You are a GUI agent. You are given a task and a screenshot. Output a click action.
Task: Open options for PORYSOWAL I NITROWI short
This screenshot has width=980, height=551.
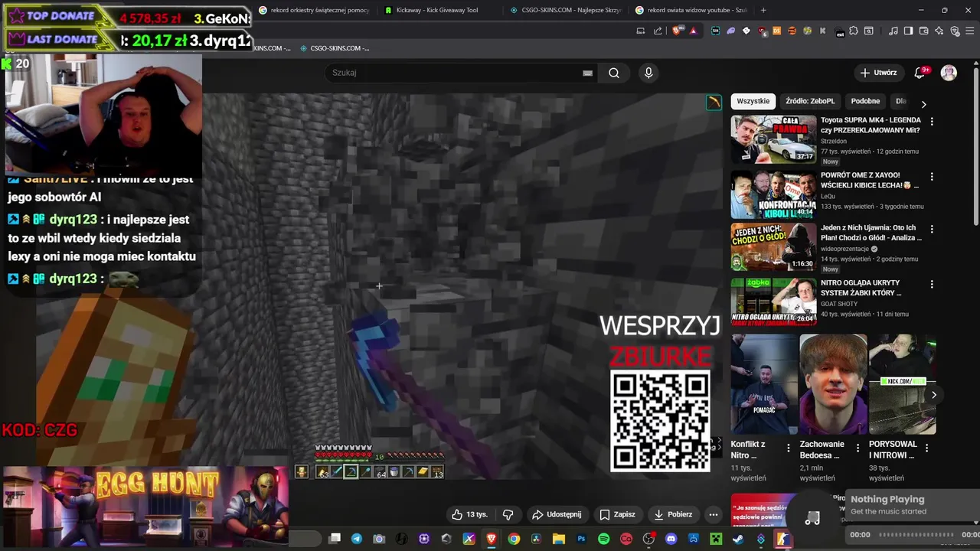coord(927,448)
